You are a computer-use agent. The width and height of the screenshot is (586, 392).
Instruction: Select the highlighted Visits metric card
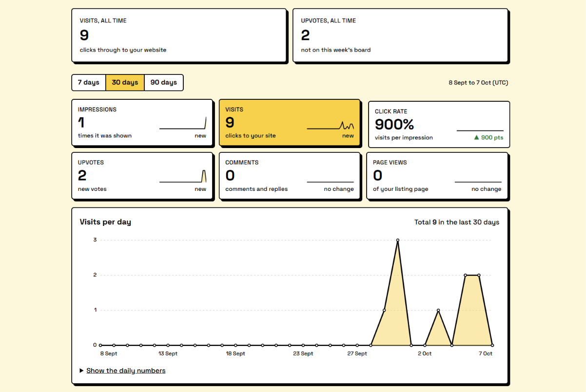click(x=290, y=123)
